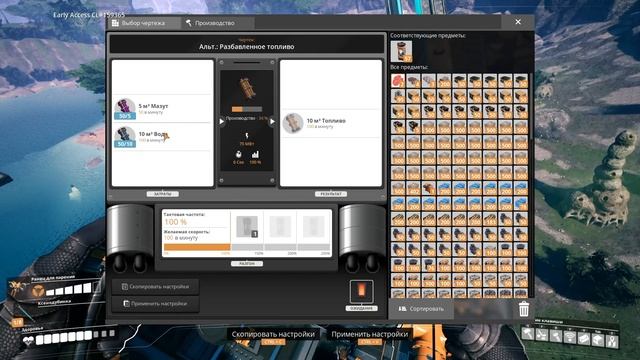The width and height of the screenshot is (640, 360).
Task: Click the efficiency bar-chart icon
Action: 255,154
